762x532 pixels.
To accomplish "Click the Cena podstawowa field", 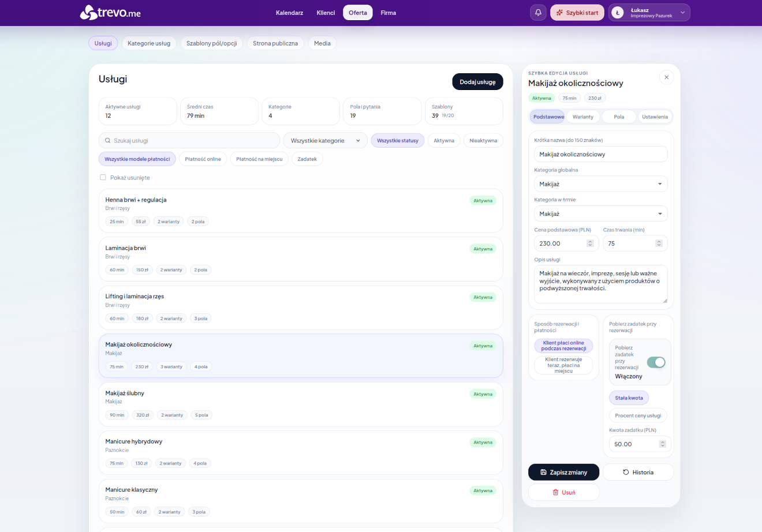I will (565, 243).
